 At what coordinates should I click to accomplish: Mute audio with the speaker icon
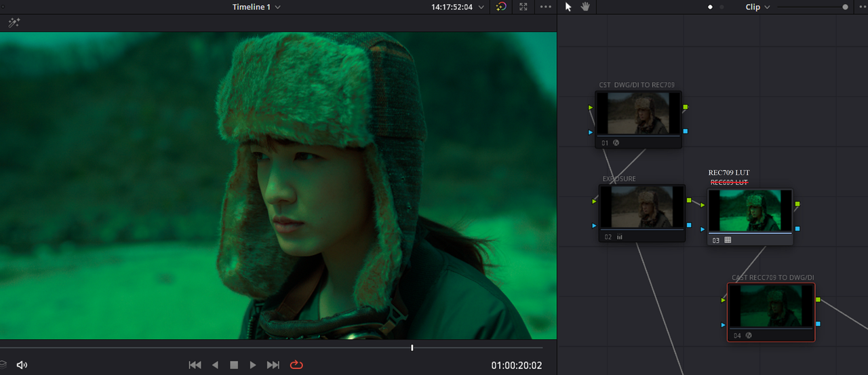pyautogui.click(x=22, y=365)
